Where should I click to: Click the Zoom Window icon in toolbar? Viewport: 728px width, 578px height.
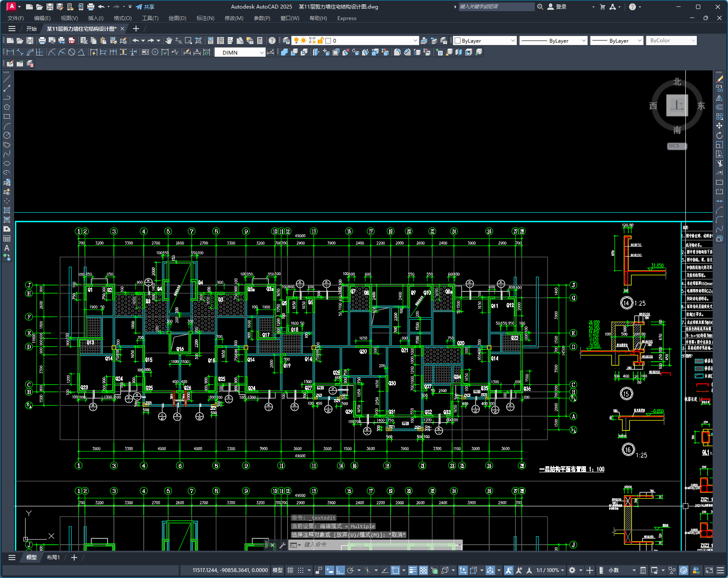coord(189,41)
